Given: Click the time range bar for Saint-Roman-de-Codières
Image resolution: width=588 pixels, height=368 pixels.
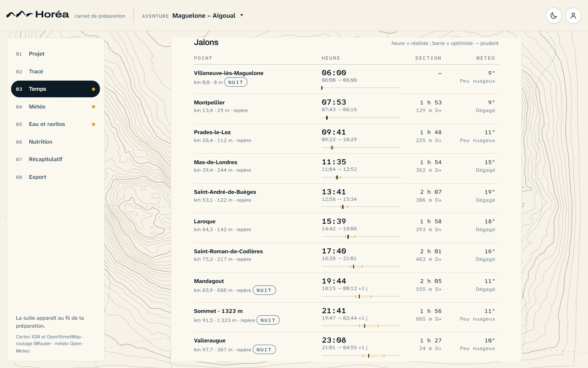Looking at the screenshot, I should click(361, 267).
